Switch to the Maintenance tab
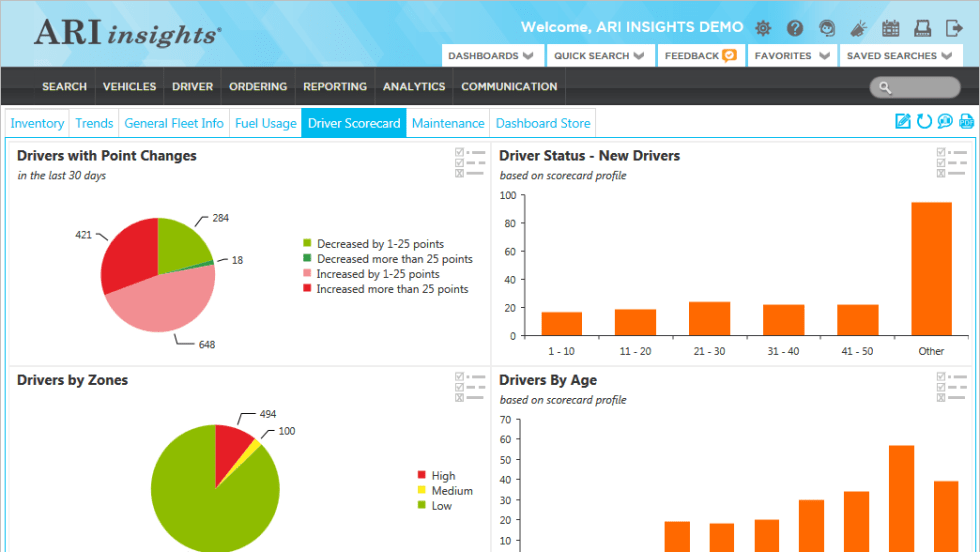 click(x=448, y=123)
